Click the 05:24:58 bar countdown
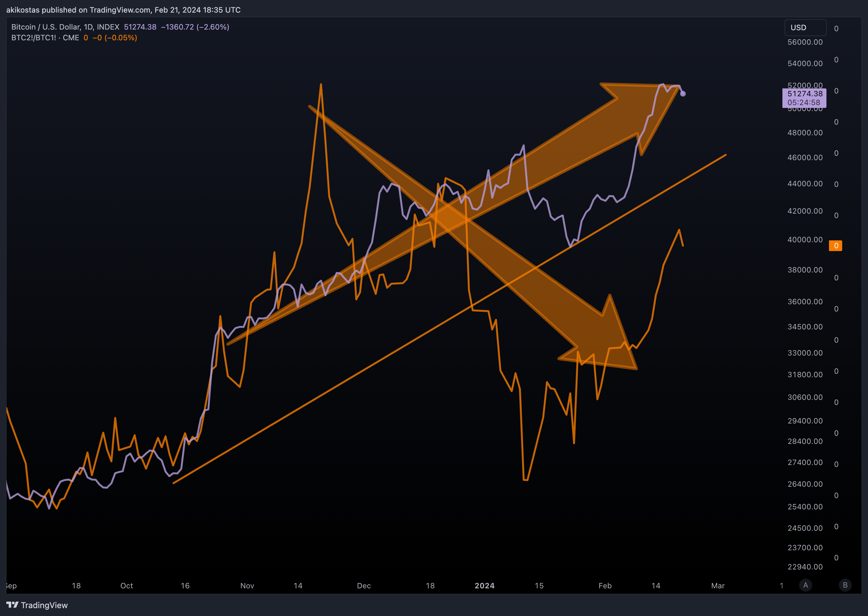The width and height of the screenshot is (868, 616). (804, 103)
